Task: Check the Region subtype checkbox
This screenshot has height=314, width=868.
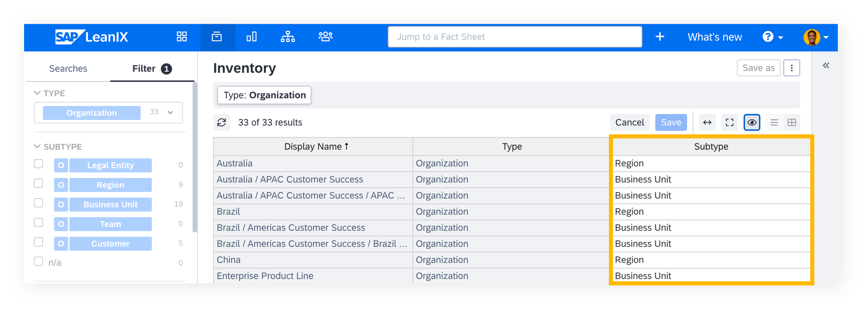Action: 38,184
